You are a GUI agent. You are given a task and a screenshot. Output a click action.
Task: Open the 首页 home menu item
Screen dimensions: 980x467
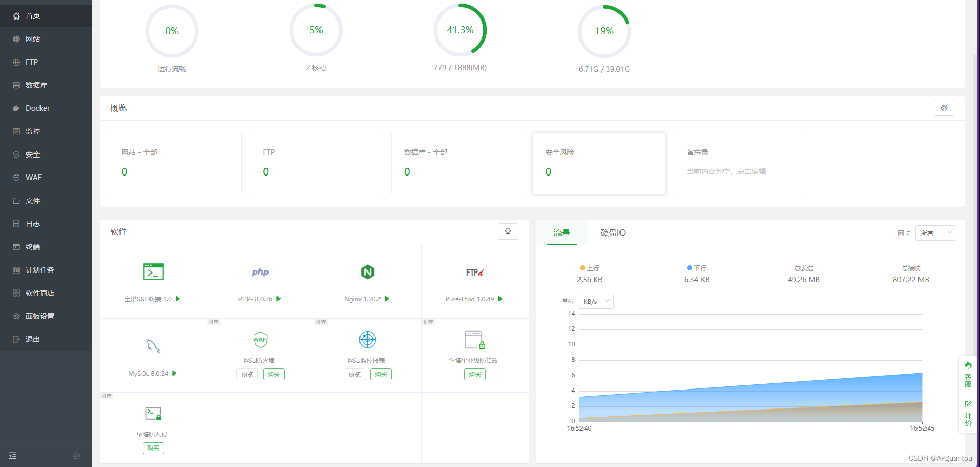point(46,16)
